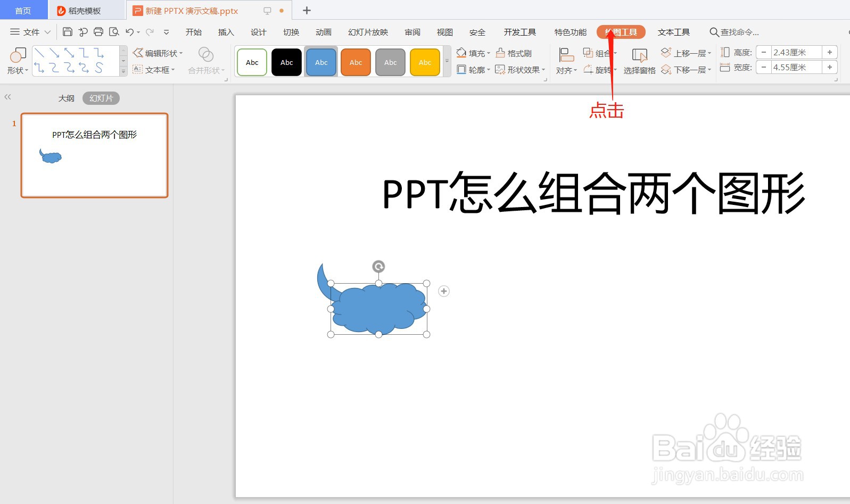This screenshot has width=850, height=504.
Task: Select the elbow connector shape
Action: click(x=84, y=53)
